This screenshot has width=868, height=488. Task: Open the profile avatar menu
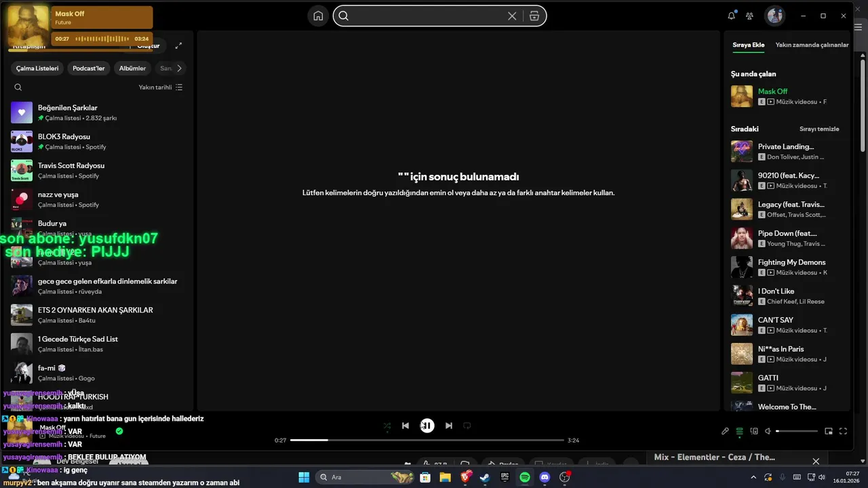click(774, 16)
